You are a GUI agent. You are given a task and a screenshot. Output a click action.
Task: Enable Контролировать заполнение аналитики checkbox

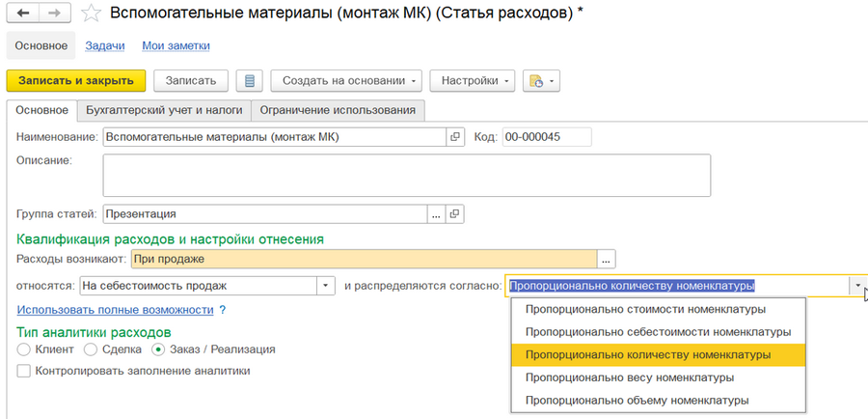pos(24,370)
